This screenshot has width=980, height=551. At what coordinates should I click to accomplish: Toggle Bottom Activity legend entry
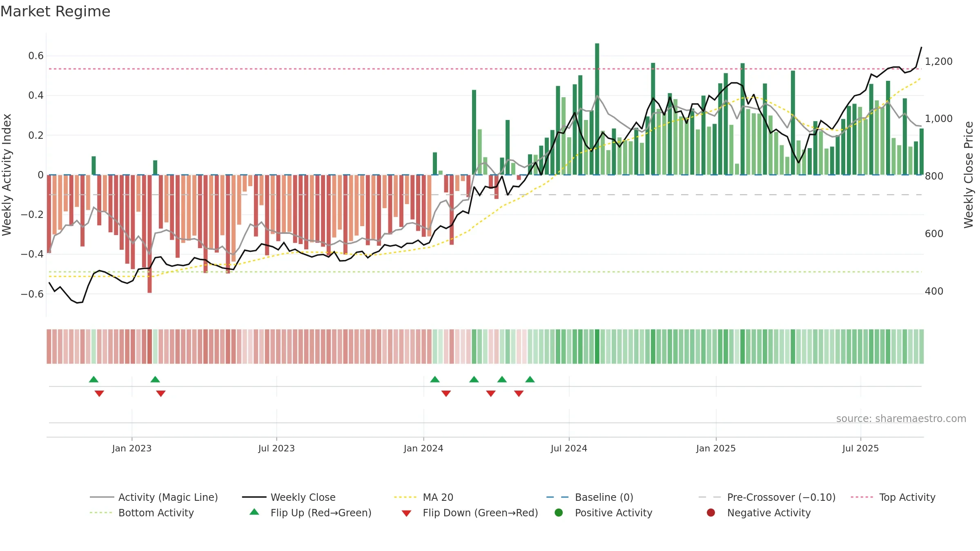coord(142,513)
